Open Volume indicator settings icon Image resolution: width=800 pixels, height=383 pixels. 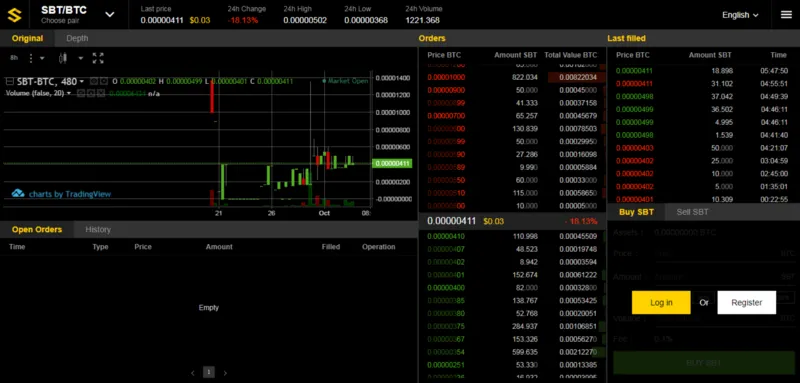click(x=90, y=93)
